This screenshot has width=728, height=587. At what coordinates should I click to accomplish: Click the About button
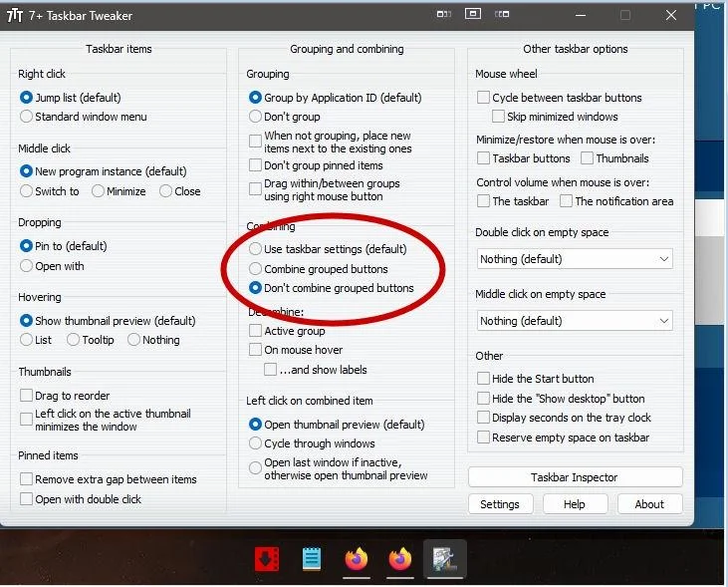point(649,504)
